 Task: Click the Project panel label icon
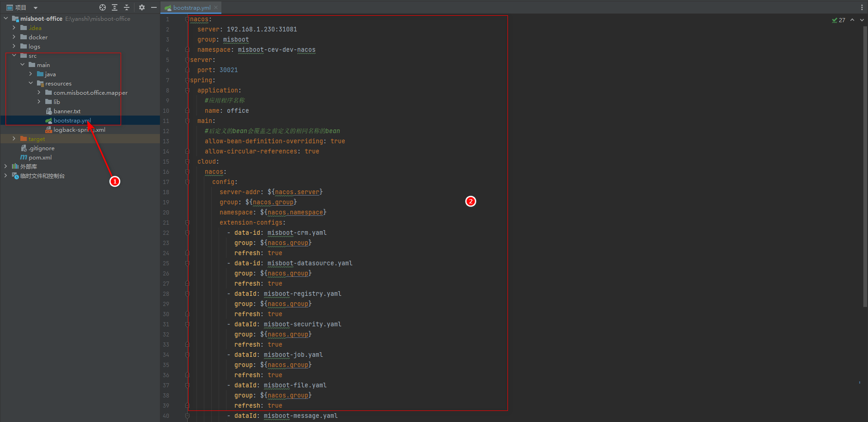click(9, 7)
